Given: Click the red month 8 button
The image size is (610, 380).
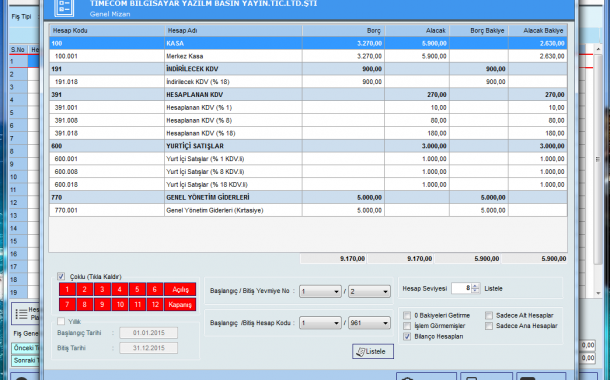Looking at the screenshot, I should [85, 304].
